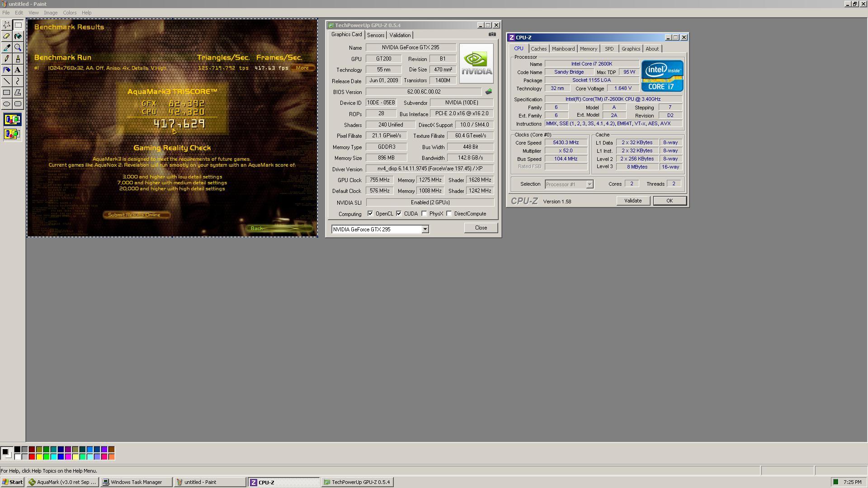The width and height of the screenshot is (868, 488).
Task: Open the Processor #1 selection dropdown
Action: 590,184
